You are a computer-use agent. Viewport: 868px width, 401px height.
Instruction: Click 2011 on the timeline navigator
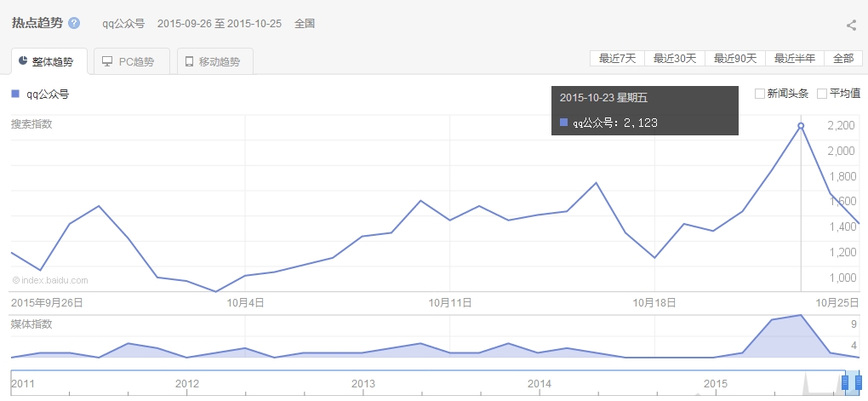point(23,383)
